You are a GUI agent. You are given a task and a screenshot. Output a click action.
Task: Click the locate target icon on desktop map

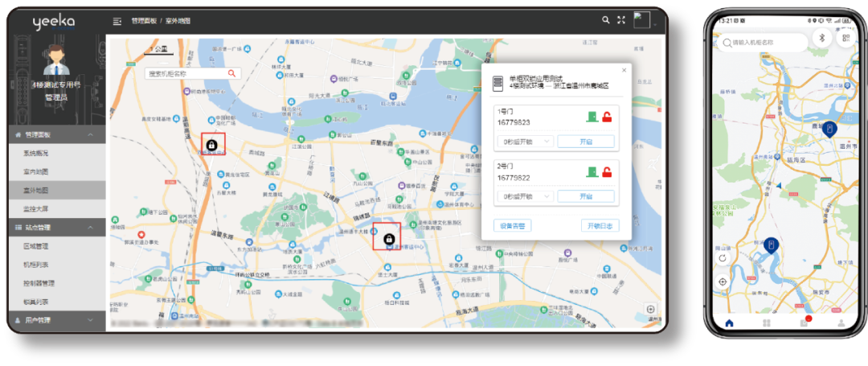pos(650,310)
